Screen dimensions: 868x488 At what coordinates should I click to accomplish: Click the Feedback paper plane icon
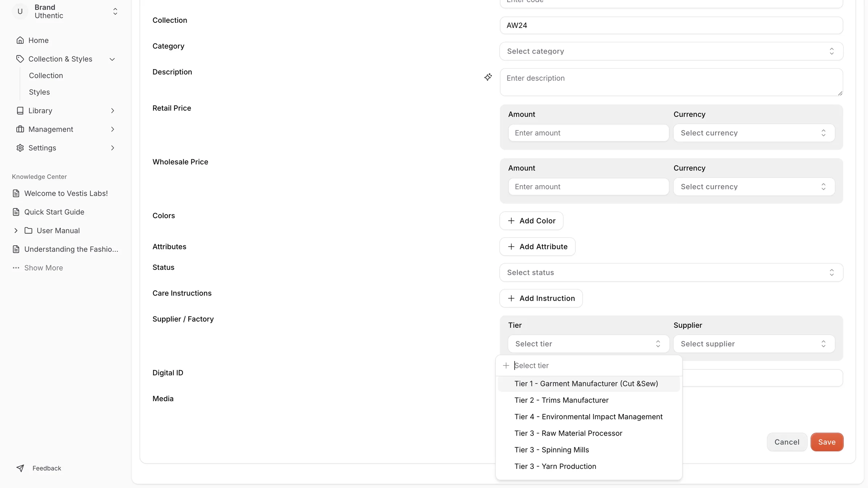[x=20, y=468]
